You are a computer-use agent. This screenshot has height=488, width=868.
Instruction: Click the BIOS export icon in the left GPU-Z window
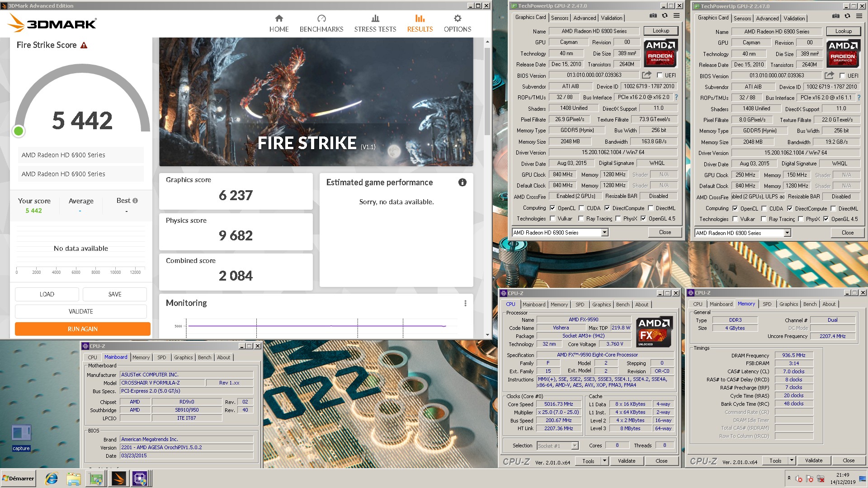coord(646,75)
